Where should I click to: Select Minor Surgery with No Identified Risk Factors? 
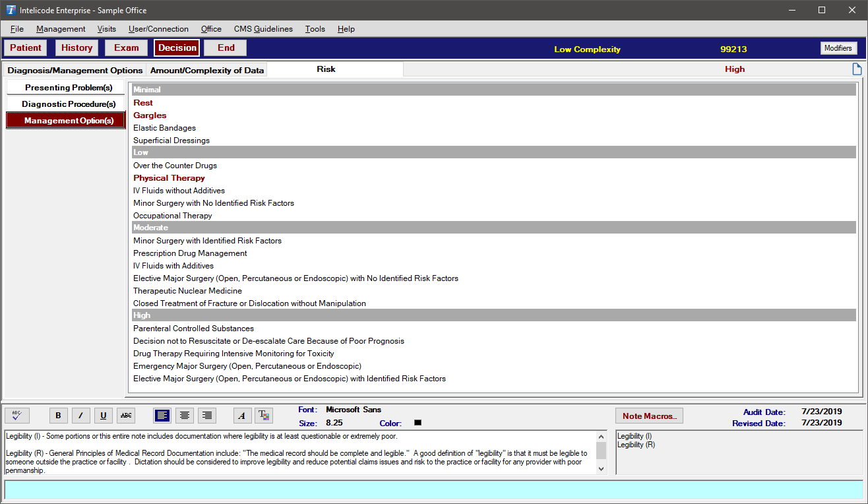click(x=214, y=203)
